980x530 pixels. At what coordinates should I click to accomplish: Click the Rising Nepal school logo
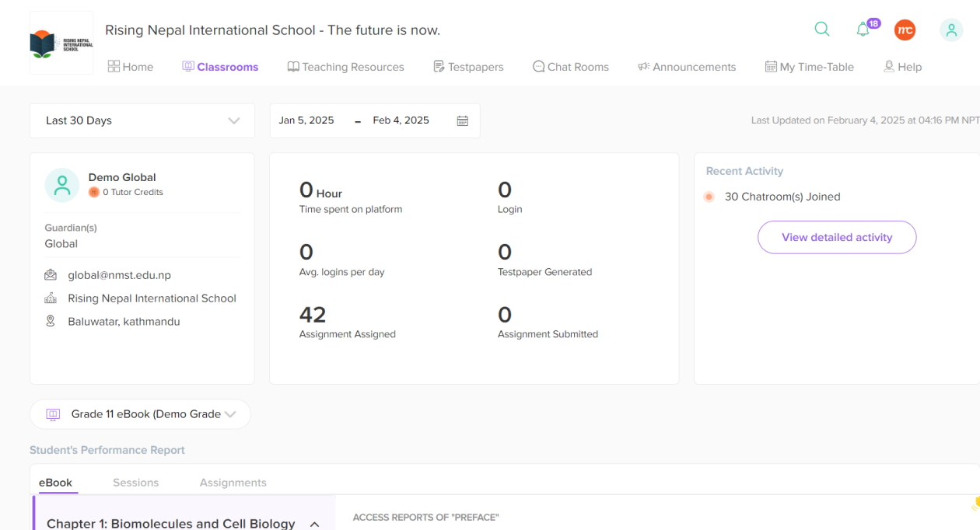(61, 44)
